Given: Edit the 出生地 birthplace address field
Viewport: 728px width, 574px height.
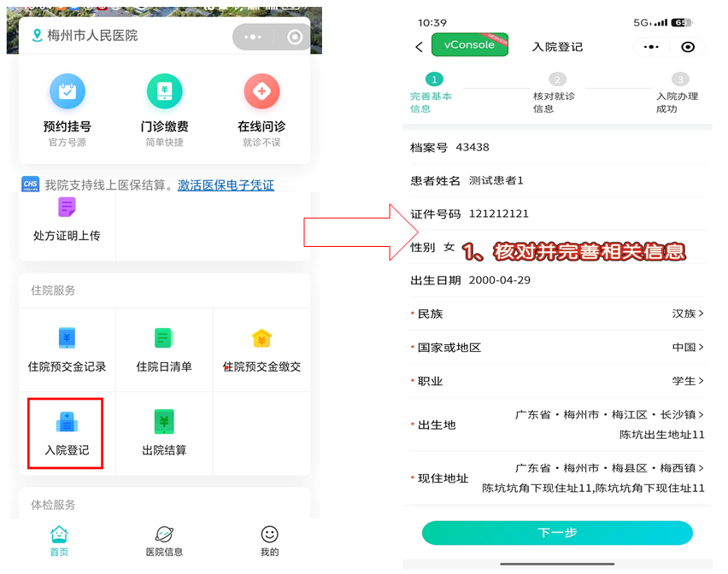Looking at the screenshot, I should [609, 425].
